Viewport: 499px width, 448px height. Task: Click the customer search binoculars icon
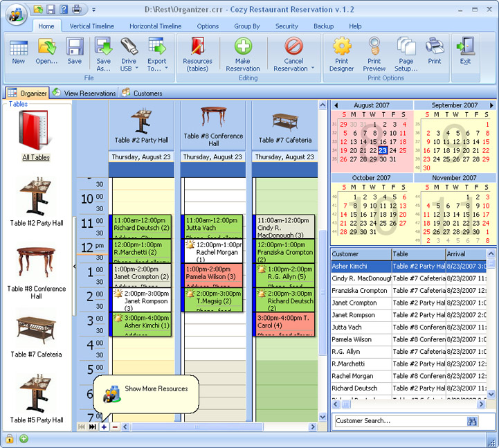473,421
